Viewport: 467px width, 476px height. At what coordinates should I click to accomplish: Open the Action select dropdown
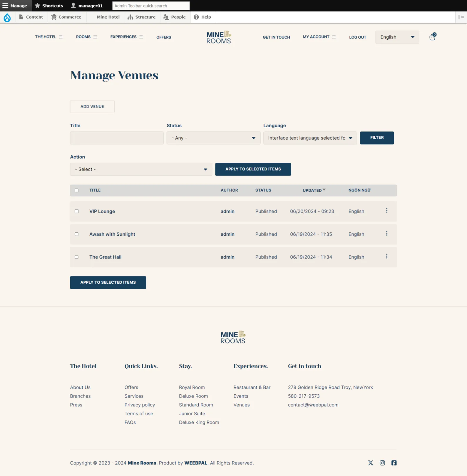(x=141, y=169)
